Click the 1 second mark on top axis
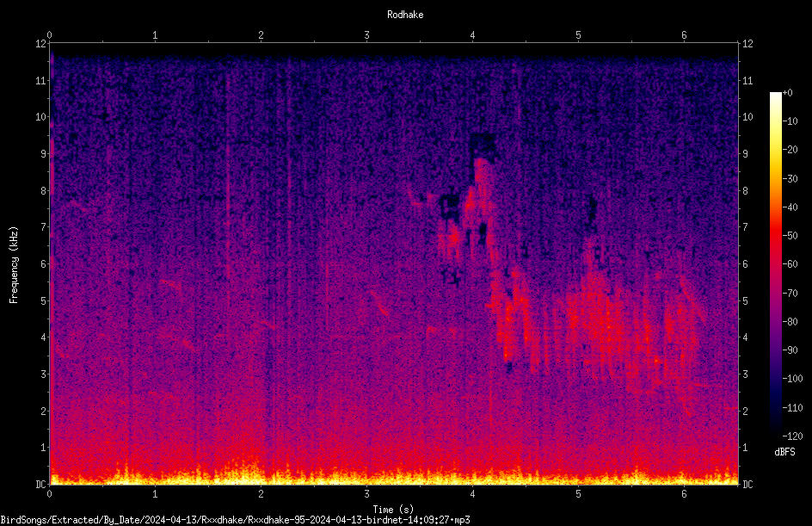The image size is (812, 526). [155, 35]
